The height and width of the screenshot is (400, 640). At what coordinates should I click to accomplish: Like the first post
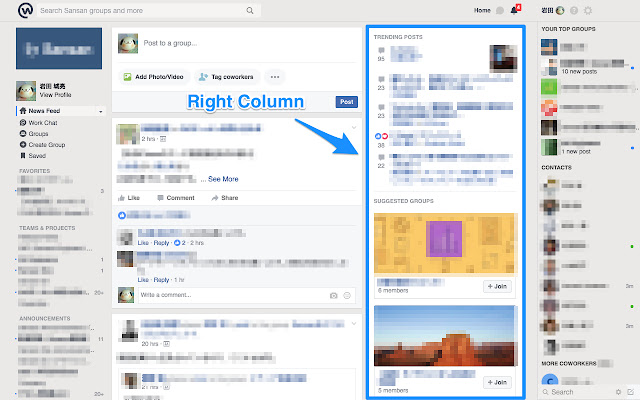(x=129, y=198)
